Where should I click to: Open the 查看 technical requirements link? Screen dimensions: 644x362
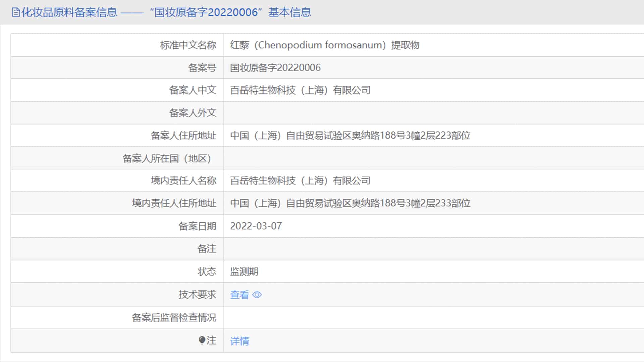pyautogui.click(x=239, y=295)
